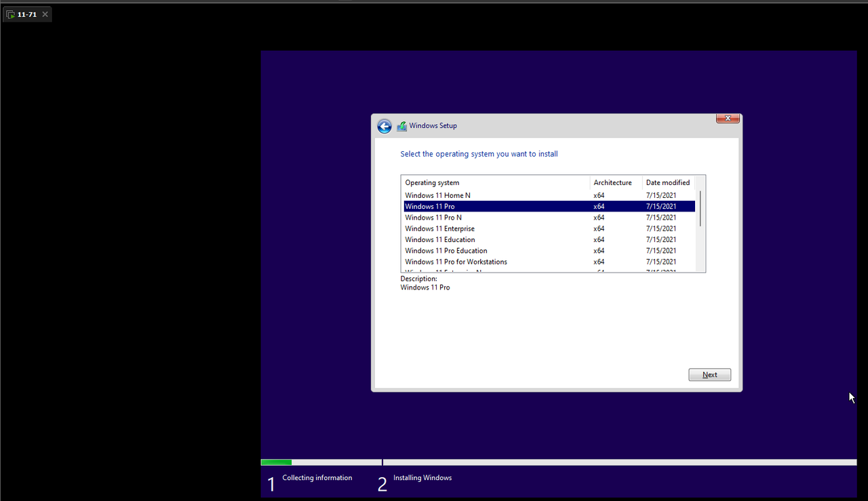Click the green setup progress bar segment
This screenshot has width=868, height=501.
[x=276, y=462]
